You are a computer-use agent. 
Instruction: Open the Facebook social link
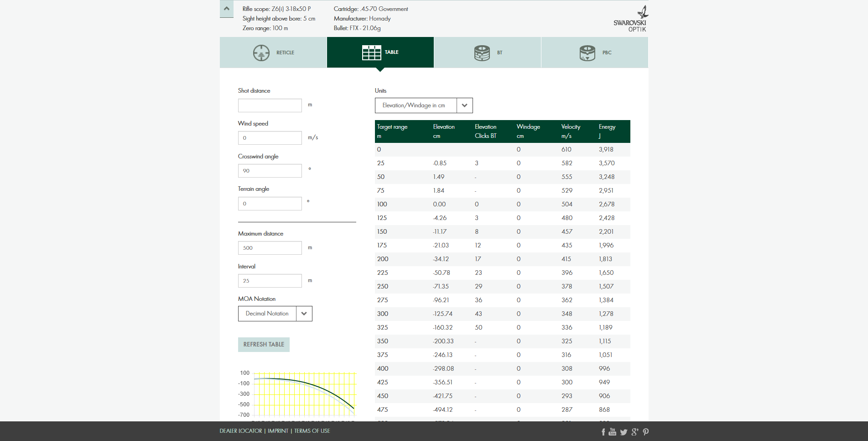pyautogui.click(x=603, y=432)
